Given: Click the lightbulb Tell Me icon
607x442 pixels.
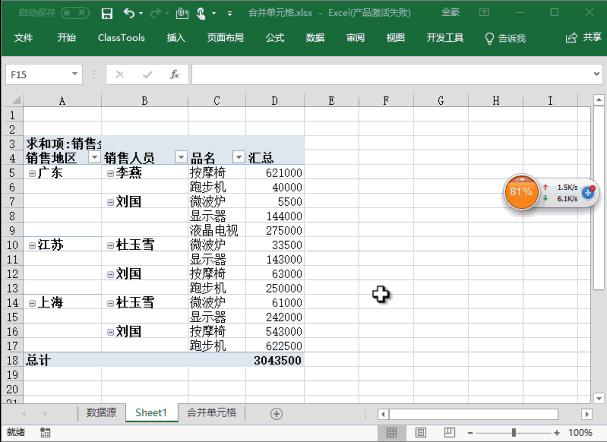Looking at the screenshot, I should coord(489,38).
